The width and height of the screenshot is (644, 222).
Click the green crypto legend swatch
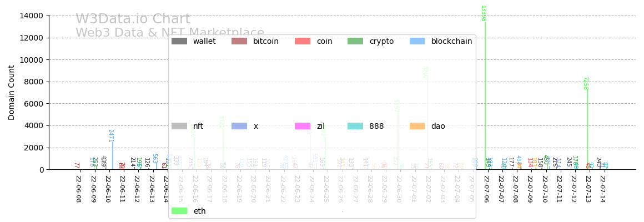pos(355,41)
